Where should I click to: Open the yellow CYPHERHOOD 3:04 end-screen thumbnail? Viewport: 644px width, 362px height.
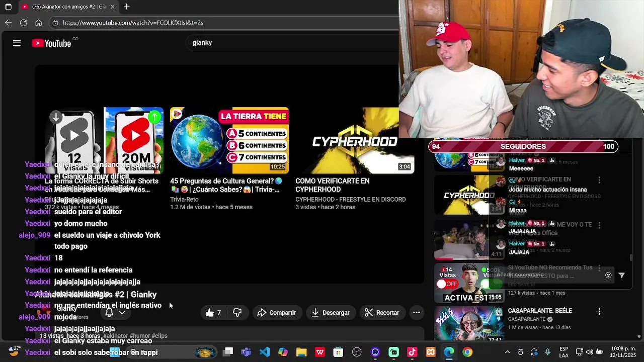coord(355,140)
